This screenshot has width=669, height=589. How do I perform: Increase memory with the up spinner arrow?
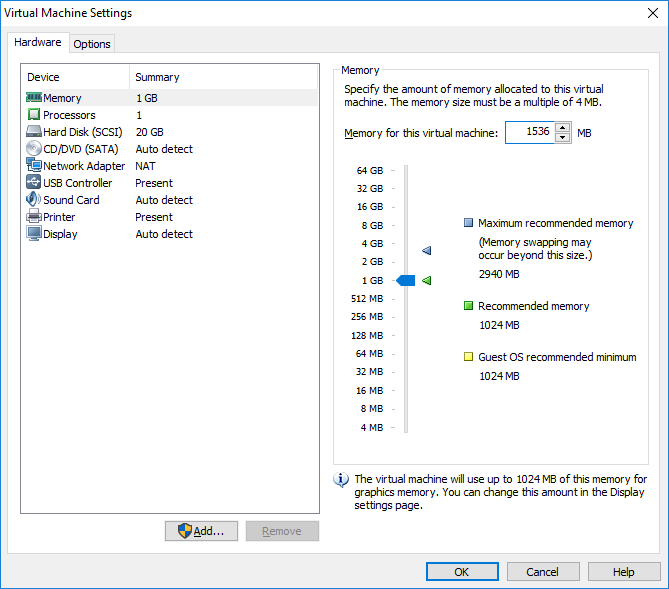[563, 128]
